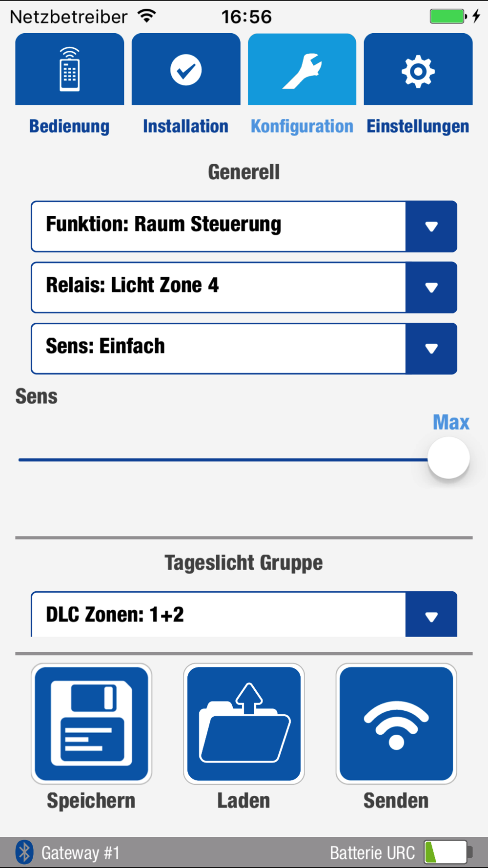Switch to the Einstellungen tab label
This screenshot has height=868, width=488.
click(418, 126)
